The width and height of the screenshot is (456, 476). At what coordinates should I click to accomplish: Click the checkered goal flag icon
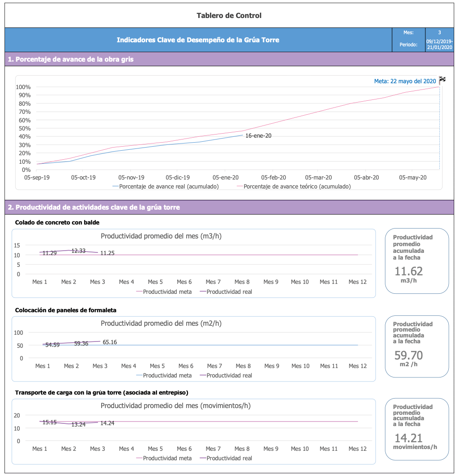coord(442,80)
